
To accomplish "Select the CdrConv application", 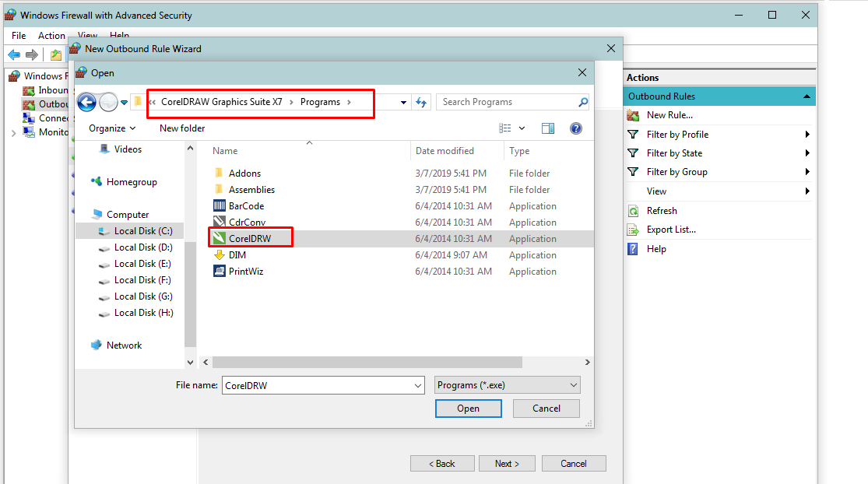I will pyautogui.click(x=249, y=222).
